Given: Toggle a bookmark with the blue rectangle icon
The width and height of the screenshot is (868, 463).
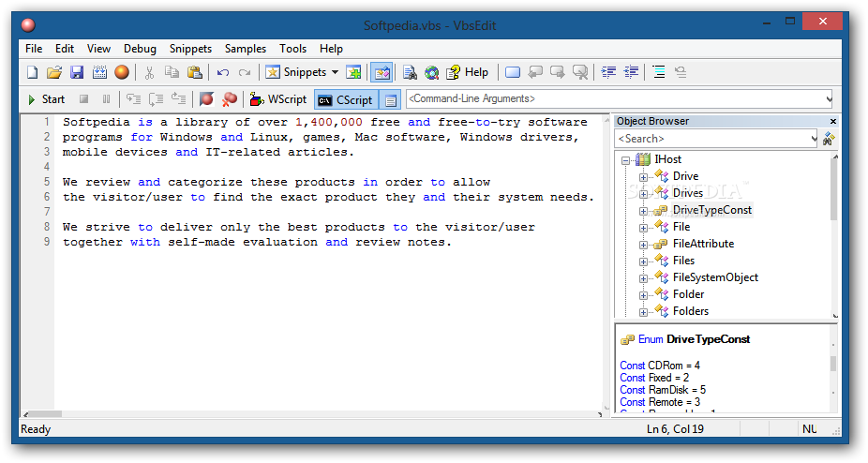Looking at the screenshot, I should [x=513, y=72].
